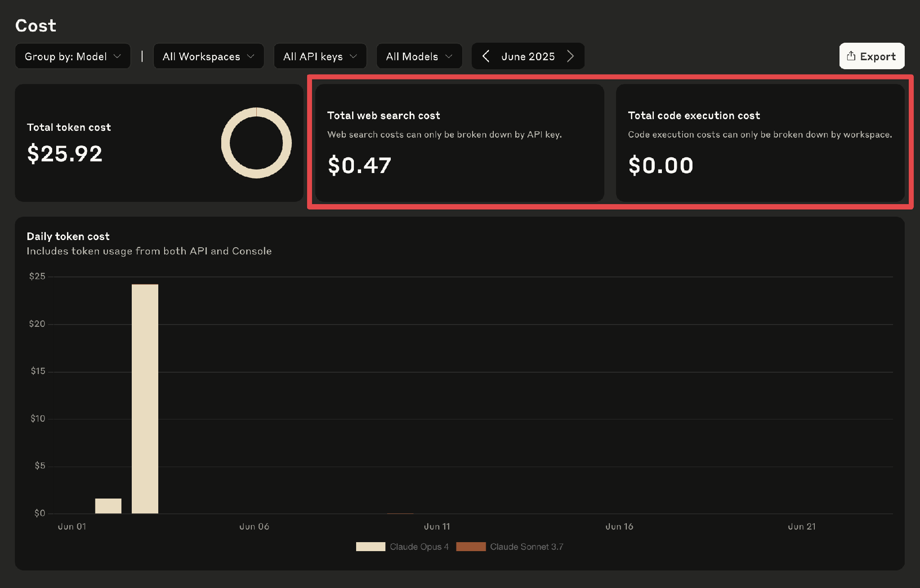Click the Claude Opus 4 legend swatch
Image resolution: width=920 pixels, height=588 pixels.
point(371,547)
